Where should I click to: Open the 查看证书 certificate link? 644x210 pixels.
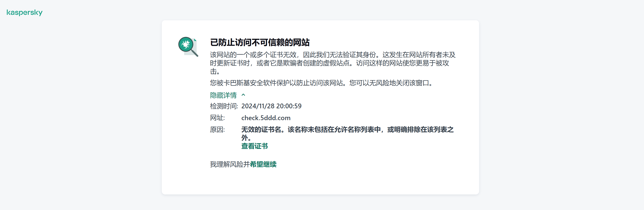(x=254, y=146)
